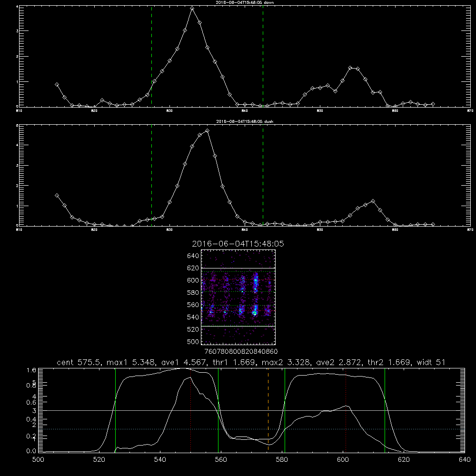Click the bottom plot y-axis label 0.0
476x476 pixels.
[x=31, y=451]
